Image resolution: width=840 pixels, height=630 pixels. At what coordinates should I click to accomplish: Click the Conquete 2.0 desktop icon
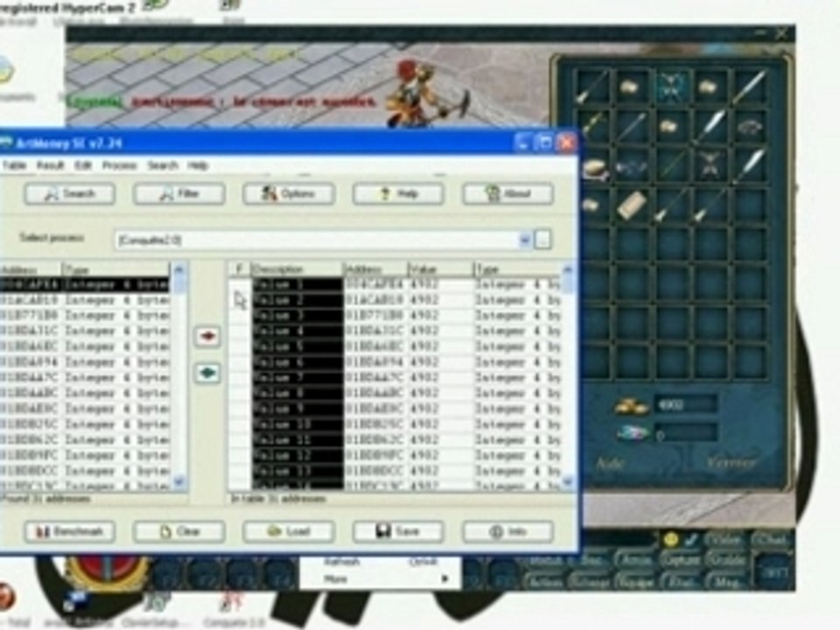[x=233, y=609]
